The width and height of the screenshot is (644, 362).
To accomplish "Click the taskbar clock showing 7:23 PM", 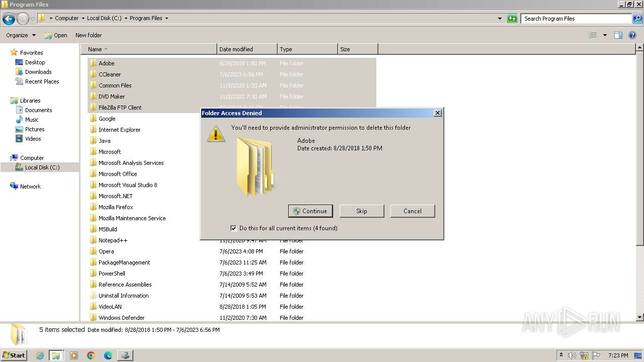I will point(618,355).
